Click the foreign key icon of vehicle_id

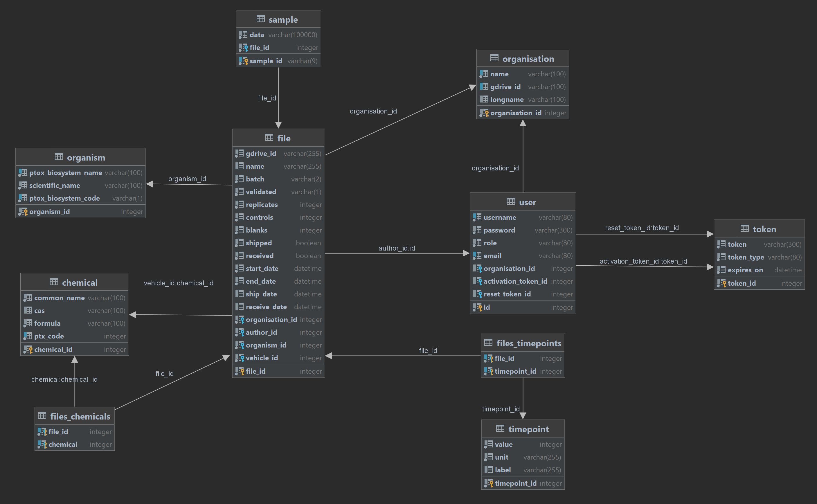[x=240, y=358]
